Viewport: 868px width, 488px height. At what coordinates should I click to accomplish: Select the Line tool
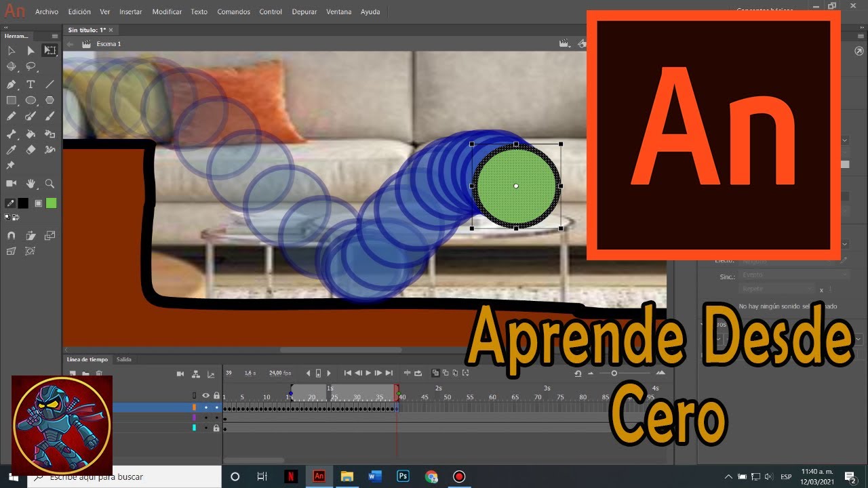coord(50,85)
